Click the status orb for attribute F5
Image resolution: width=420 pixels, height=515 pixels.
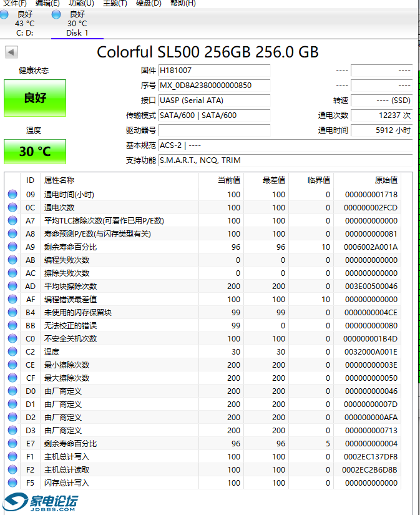coord(12,483)
